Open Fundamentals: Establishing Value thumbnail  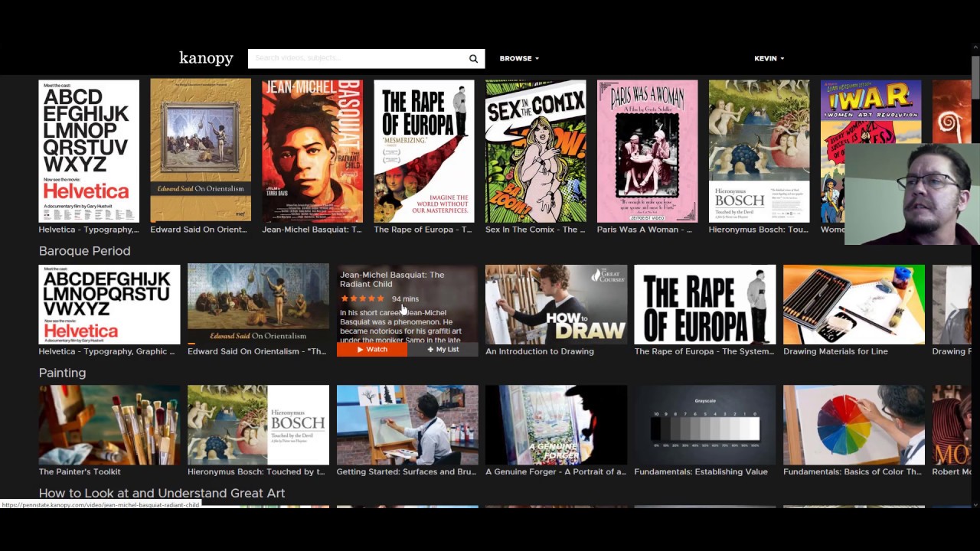(x=704, y=425)
